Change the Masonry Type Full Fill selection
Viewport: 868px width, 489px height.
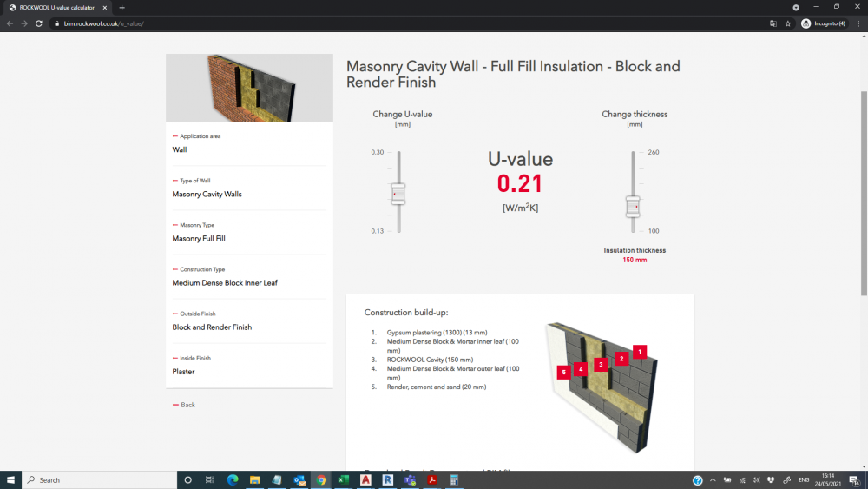pyautogui.click(x=249, y=232)
